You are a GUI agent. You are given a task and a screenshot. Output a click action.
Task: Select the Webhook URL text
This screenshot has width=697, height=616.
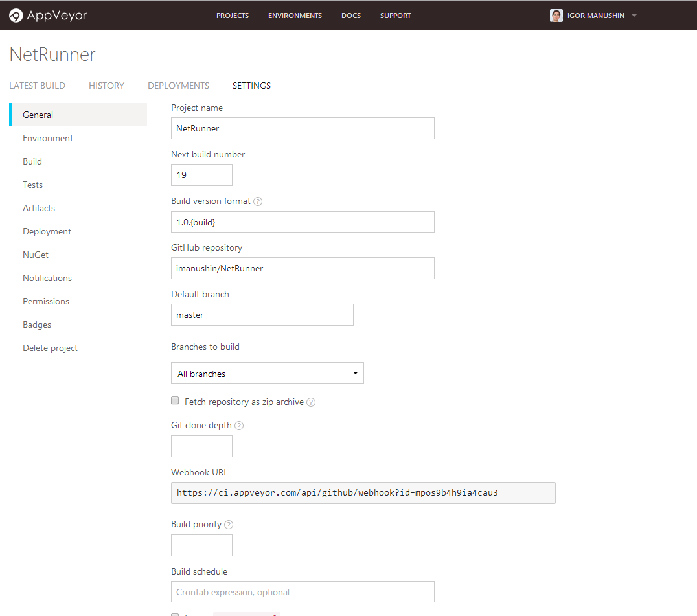[363, 493]
